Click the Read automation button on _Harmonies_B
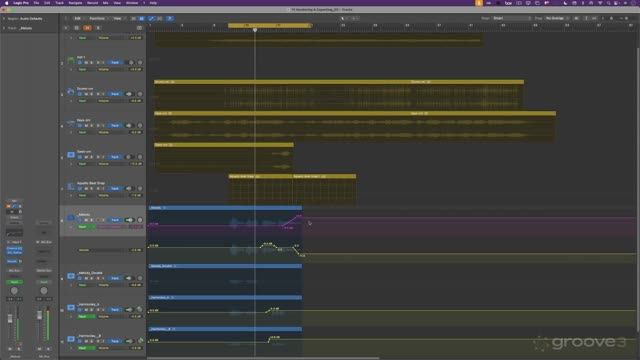 pyautogui.click(x=86, y=348)
